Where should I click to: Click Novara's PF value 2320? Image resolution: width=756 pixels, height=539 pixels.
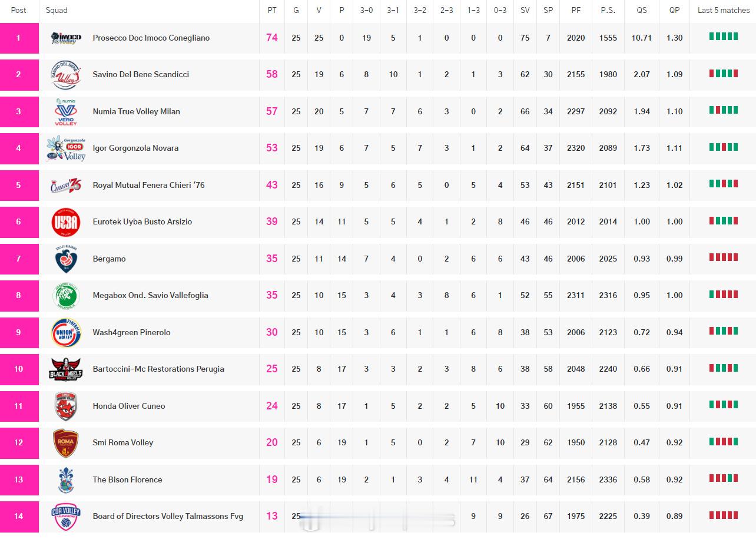[576, 148]
